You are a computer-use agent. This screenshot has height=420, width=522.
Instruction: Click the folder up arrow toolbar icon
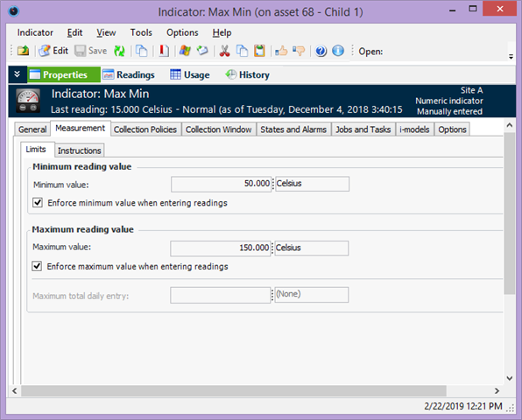(23, 51)
